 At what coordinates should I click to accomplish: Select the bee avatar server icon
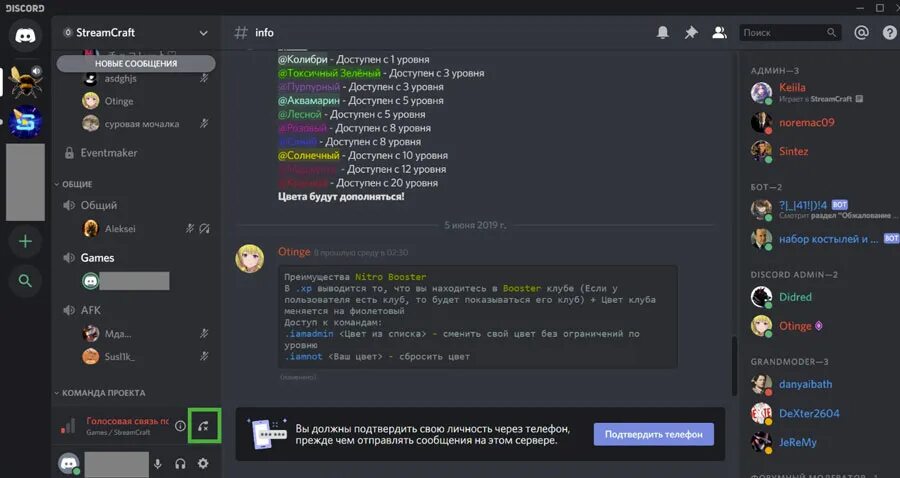tap(26, 81)
